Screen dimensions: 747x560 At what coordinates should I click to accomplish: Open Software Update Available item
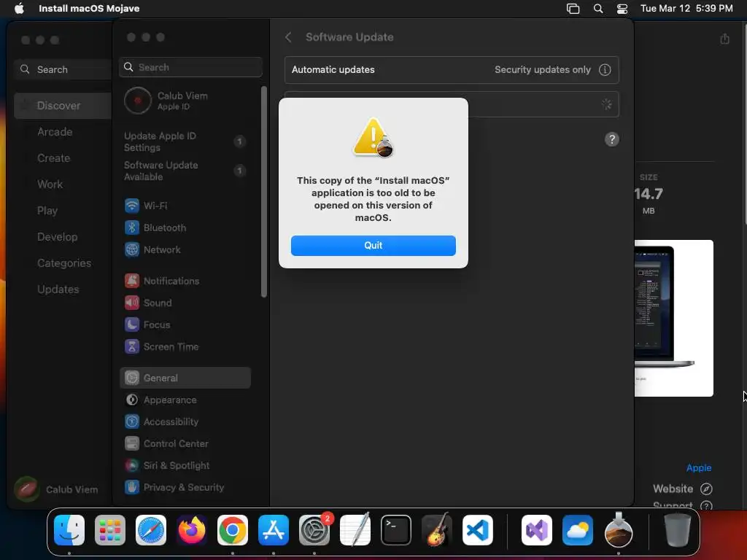pos(186,171)
